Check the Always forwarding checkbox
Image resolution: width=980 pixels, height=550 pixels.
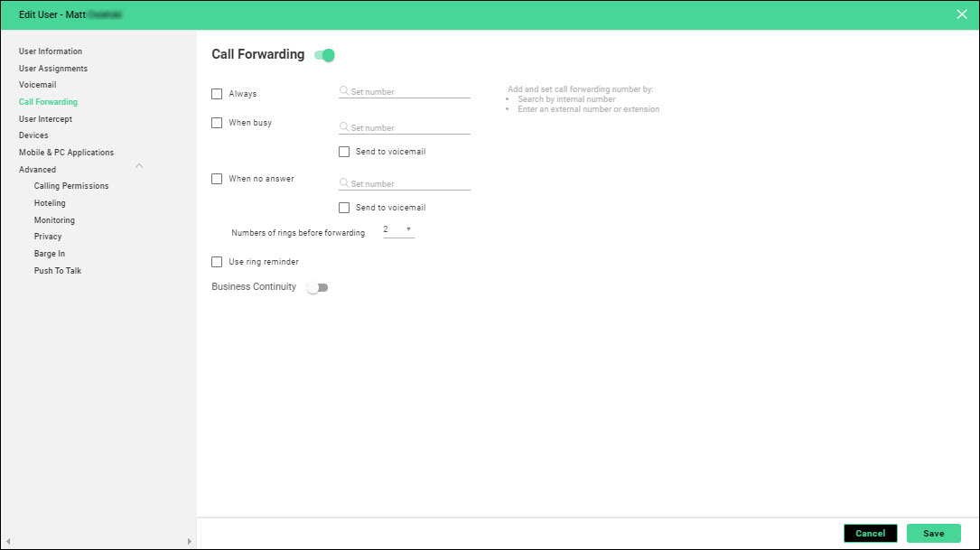coord(217,93)
